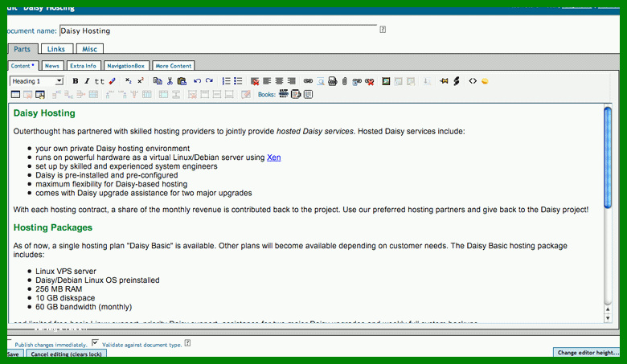Click the red-blue eraser remove-formatting icon

pos(113,81)
